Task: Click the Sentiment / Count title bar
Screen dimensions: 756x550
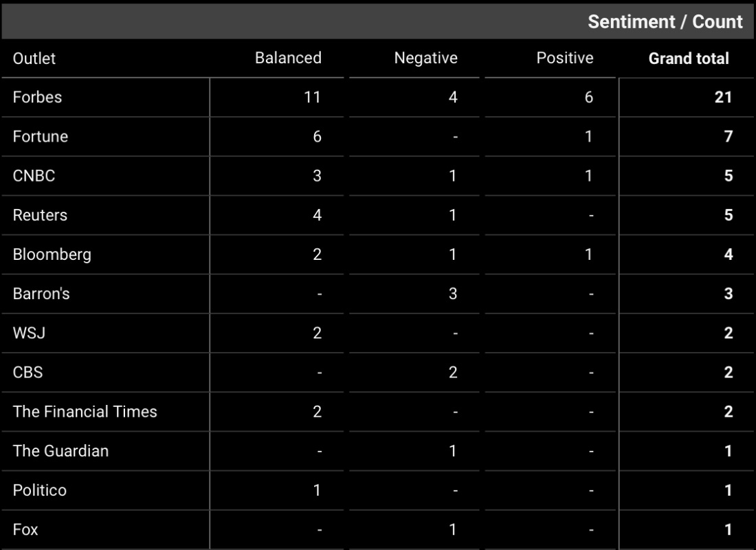Action: click(665, 21)
